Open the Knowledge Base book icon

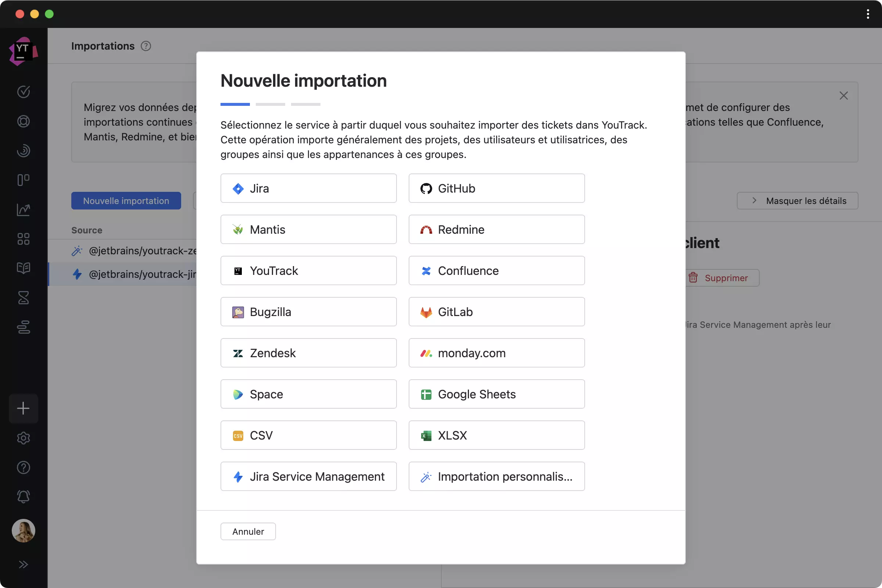(x=23, y=268)
